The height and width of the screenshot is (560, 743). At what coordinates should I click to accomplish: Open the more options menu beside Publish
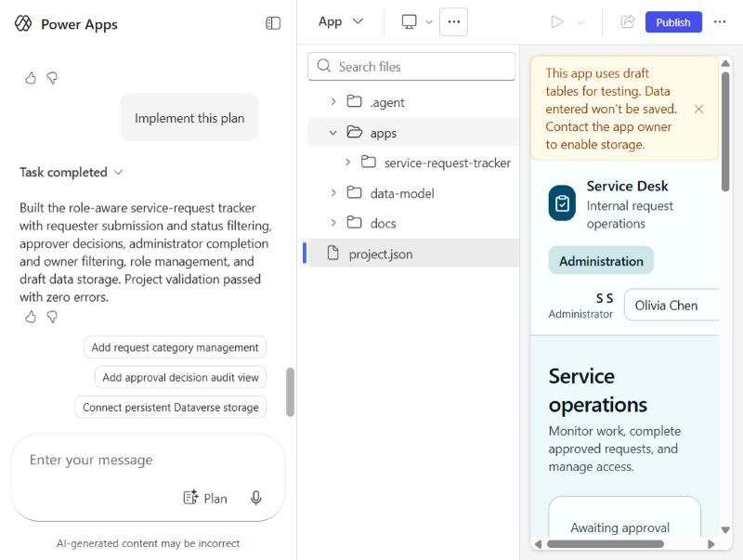pyautogui.click(x=720, y=21)
